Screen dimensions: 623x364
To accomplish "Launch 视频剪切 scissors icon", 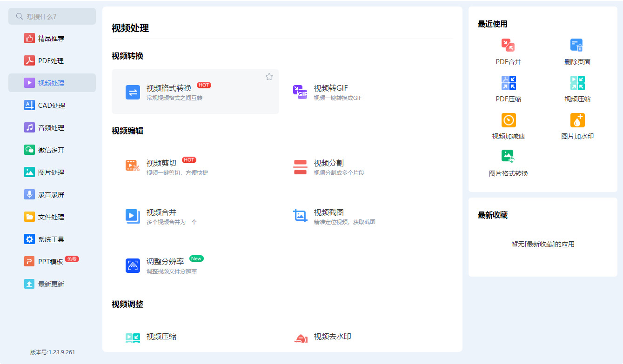I will click(133, 165).
